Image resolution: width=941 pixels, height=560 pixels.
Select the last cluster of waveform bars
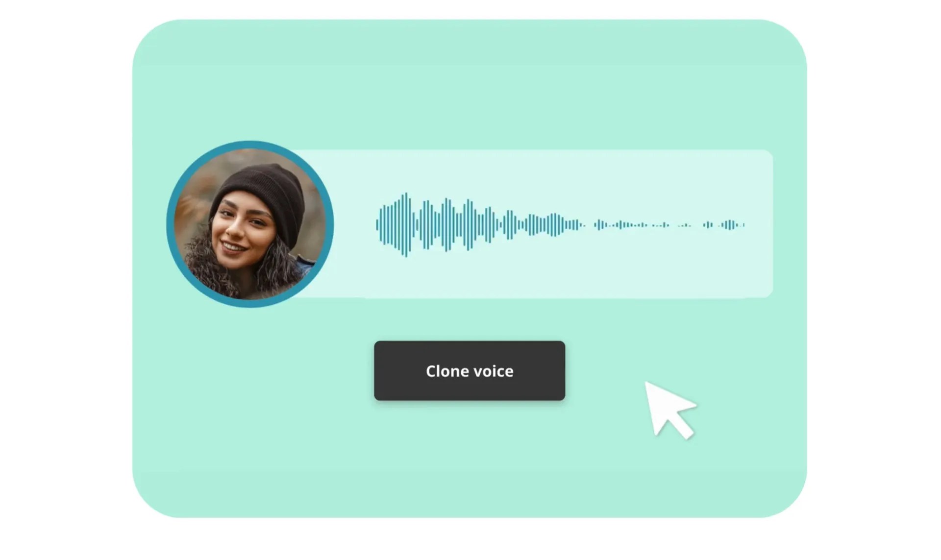[730, 225]
